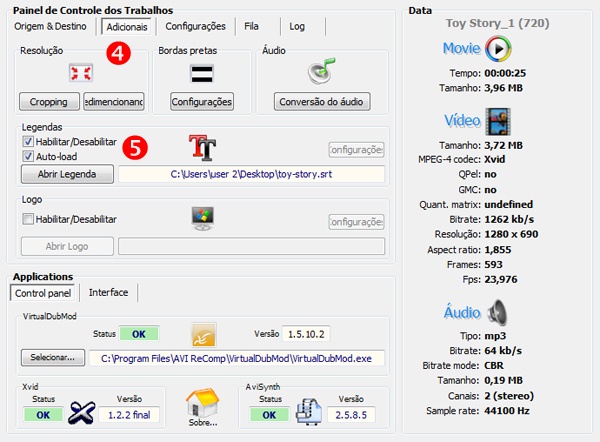Click the Movie play icon in Data panel
600x442 pixels.
point(498,49)
